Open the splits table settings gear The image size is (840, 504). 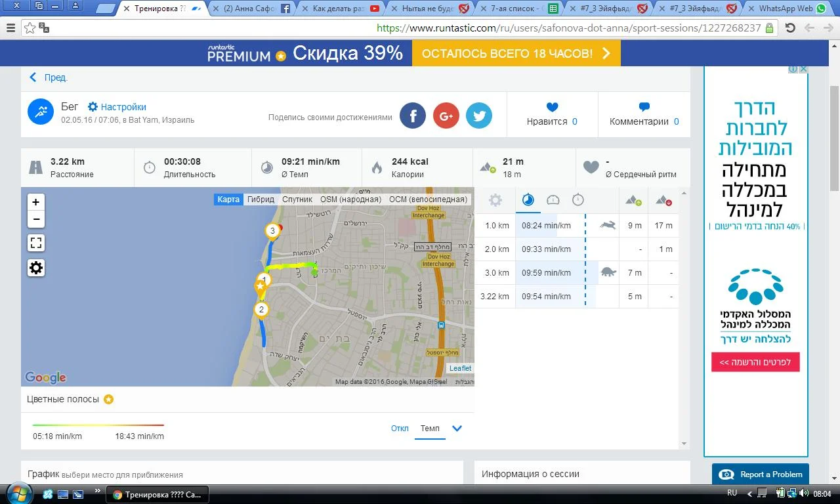[495, 200]
